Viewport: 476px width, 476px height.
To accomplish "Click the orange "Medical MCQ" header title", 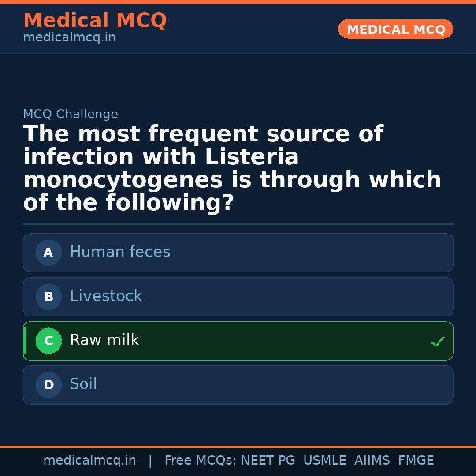I will pyautogui.click(x=95, y=21).
